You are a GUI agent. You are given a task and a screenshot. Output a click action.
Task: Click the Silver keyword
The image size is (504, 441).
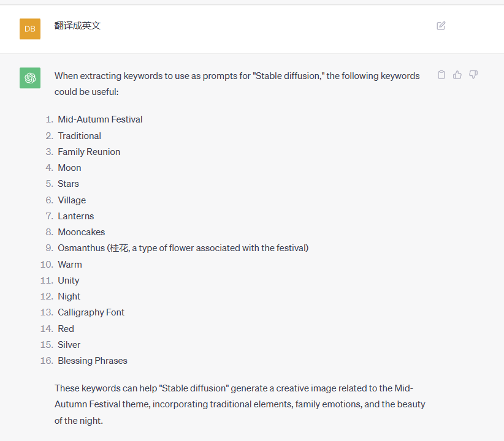[69, 345]
